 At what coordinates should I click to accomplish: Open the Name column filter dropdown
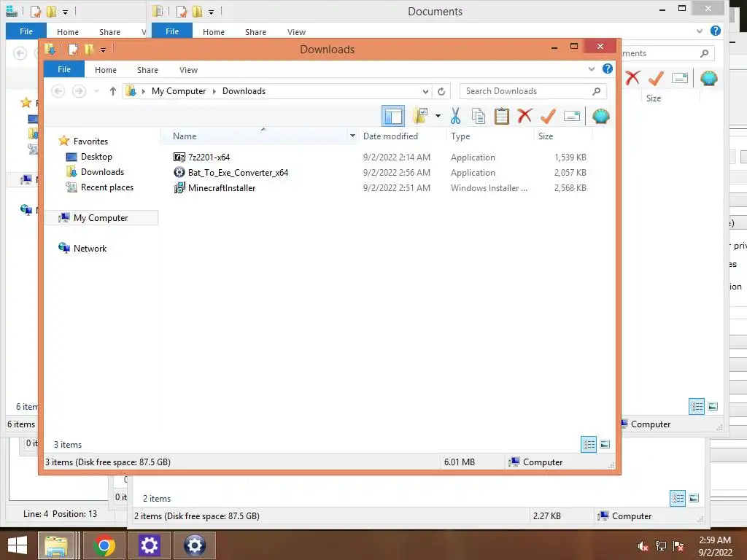[x=352, y=136]
